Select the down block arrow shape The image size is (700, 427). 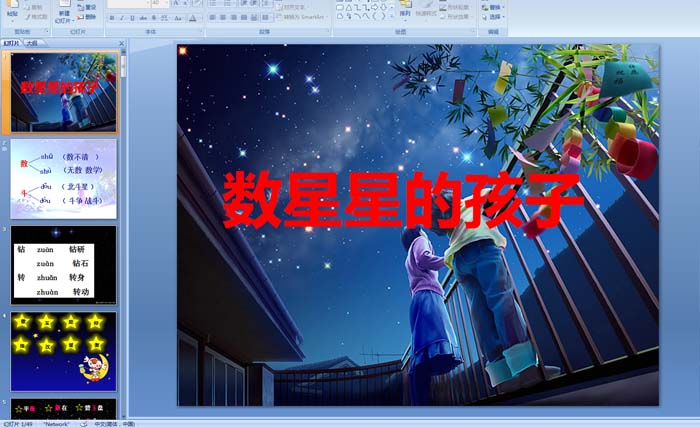[383, 7]
